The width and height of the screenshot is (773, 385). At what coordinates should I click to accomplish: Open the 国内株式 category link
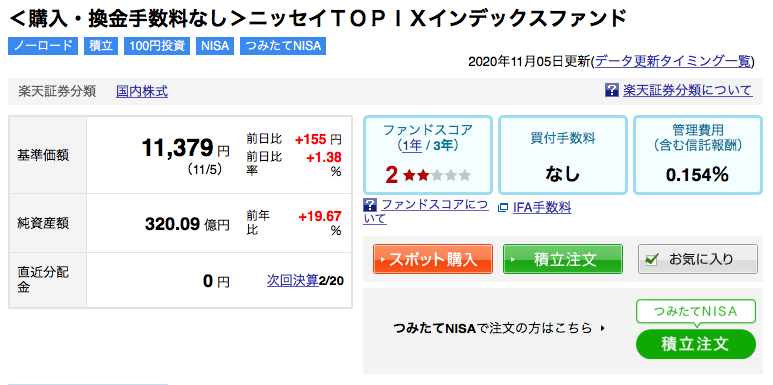(142, 91)
